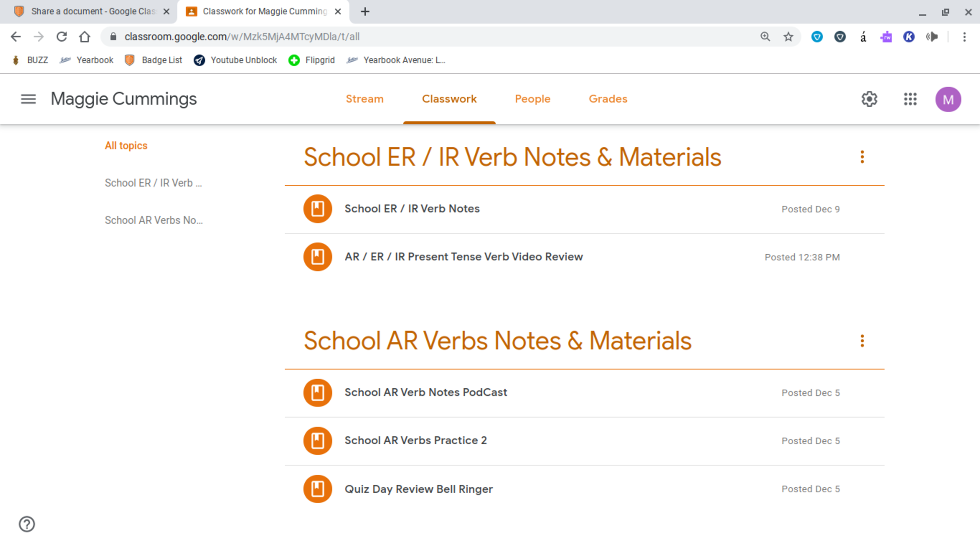Bookmark this page with the star icon
The image size is (980, 551).
[x=788, y=37]
